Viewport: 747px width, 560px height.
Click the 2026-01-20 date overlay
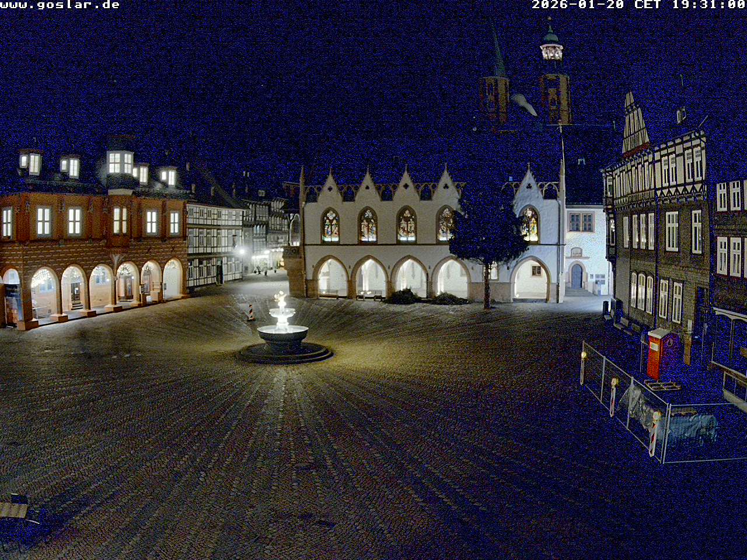[x=578, y=5]
